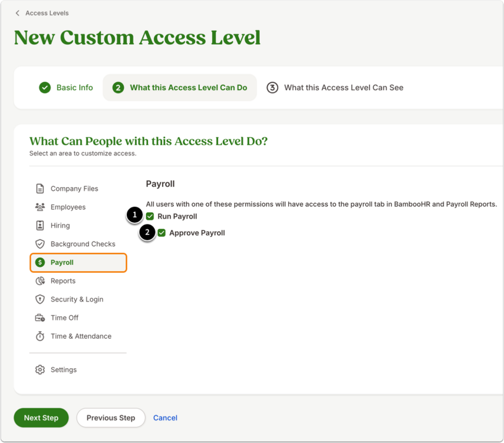Click the Background Checks shield icon
This screenshot has width=504, height=443.
40,244
